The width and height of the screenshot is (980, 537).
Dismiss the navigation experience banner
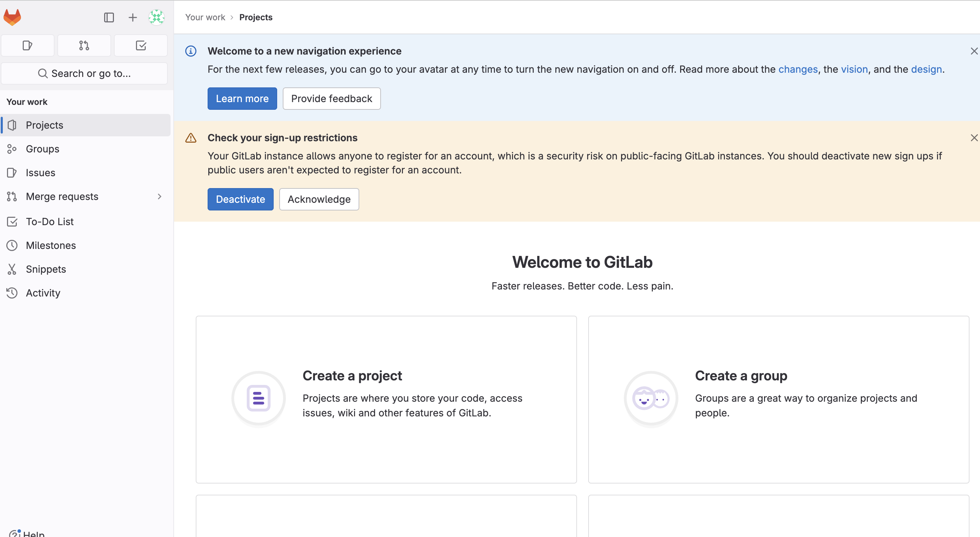click(x=974, y=51)
